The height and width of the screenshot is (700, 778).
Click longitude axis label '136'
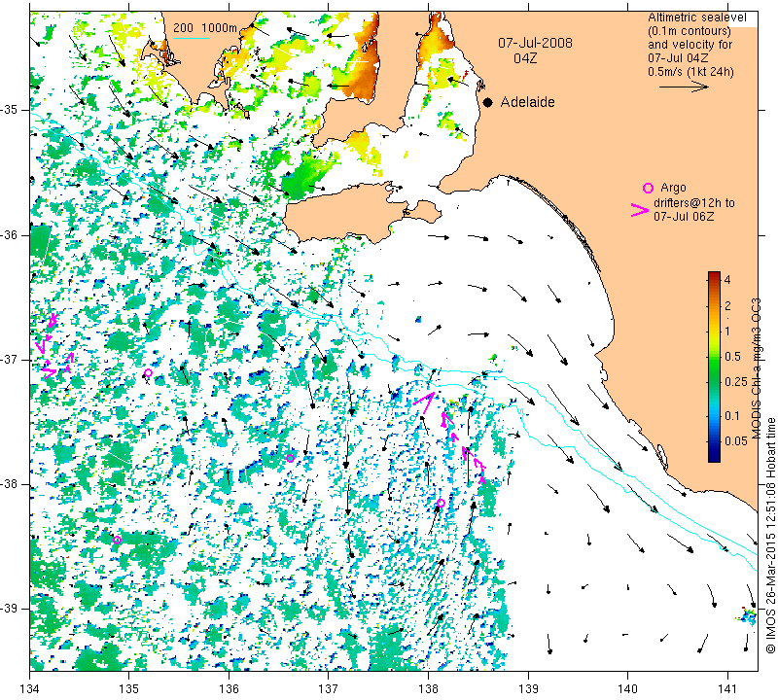(229, 689)
